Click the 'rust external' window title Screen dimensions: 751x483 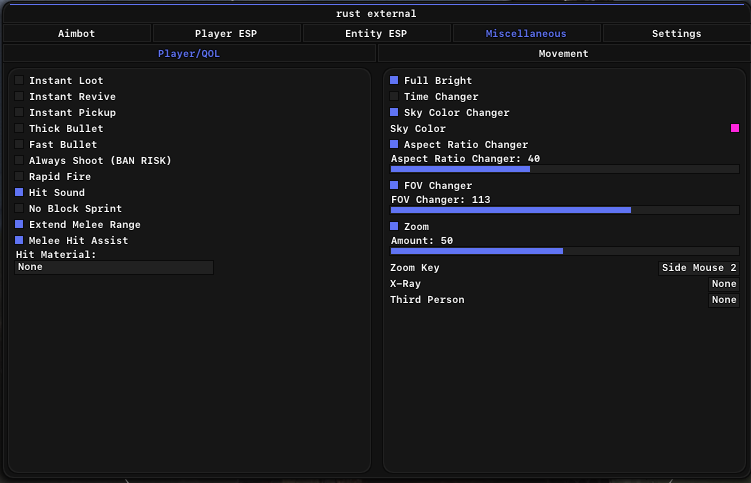tap(376, 13)
